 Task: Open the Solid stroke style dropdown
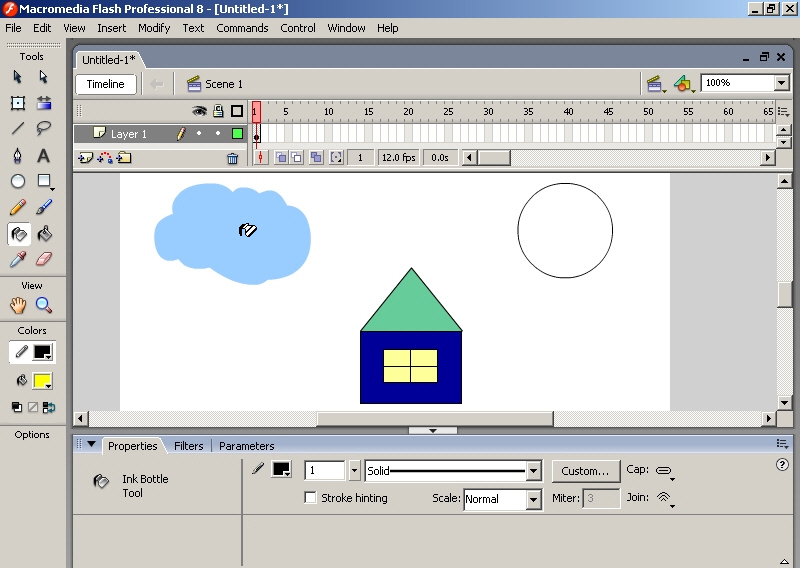[533, 471]
